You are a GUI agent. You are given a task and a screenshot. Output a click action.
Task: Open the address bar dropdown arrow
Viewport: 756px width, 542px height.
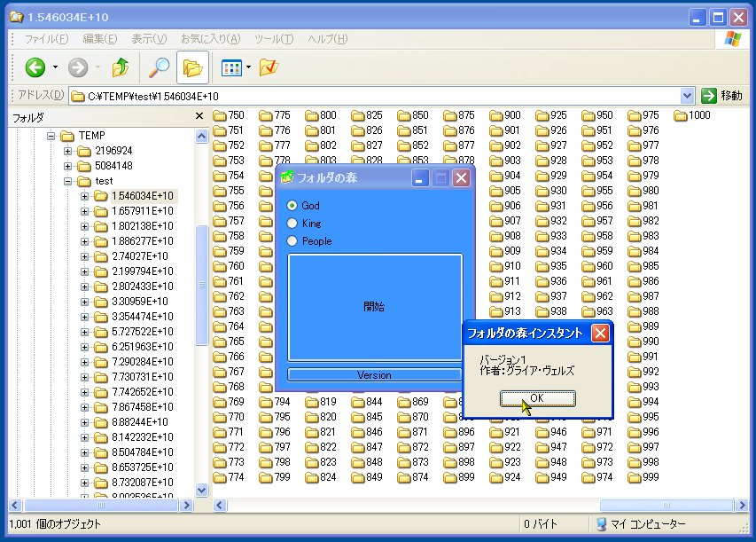(x=687, y=96)
